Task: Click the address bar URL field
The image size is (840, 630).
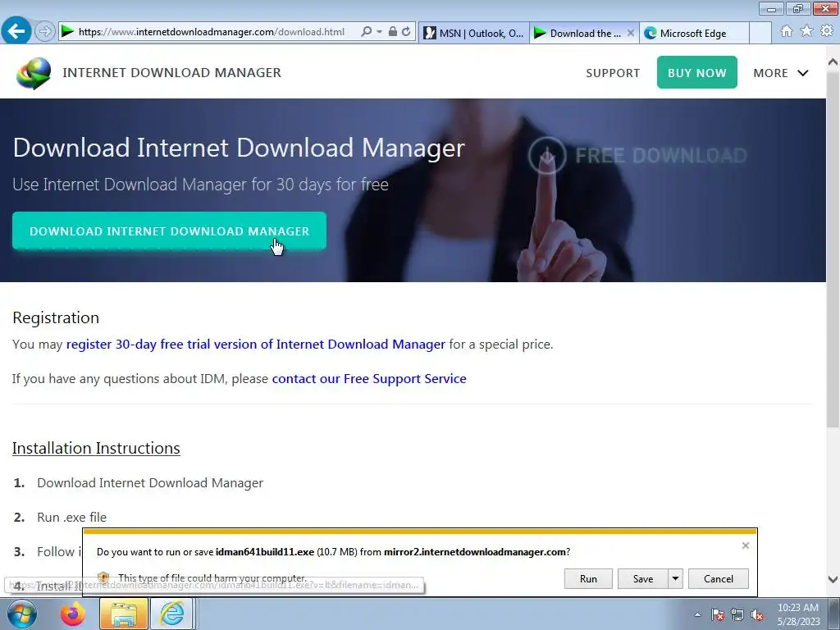Action: pos(211,32)
